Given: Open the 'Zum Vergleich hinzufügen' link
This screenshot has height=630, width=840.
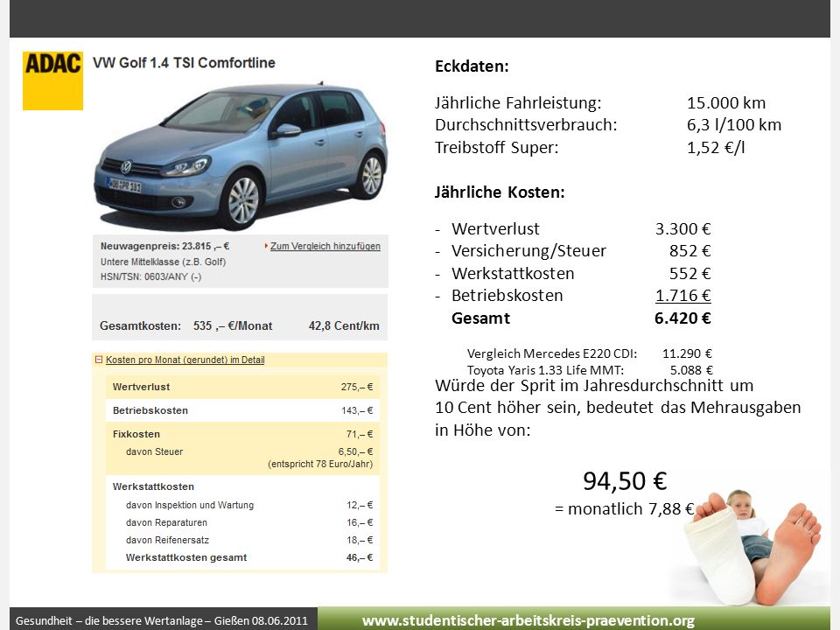Looking at the screenshot, I should (x=325, y=247).
